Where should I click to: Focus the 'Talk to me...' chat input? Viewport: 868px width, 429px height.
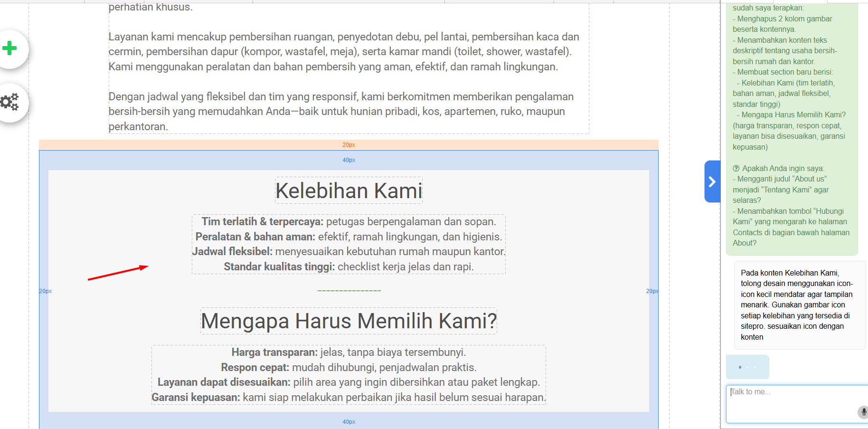click(x=797, y=404)
